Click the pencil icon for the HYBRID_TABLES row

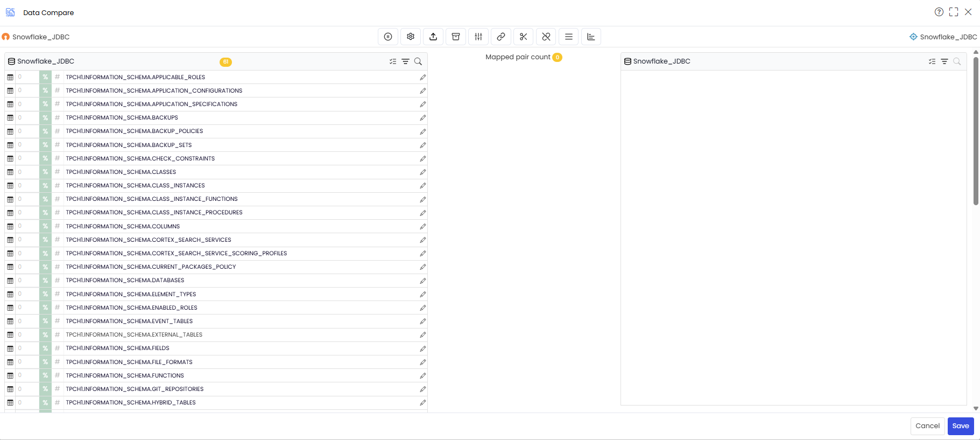click(423, 403)
